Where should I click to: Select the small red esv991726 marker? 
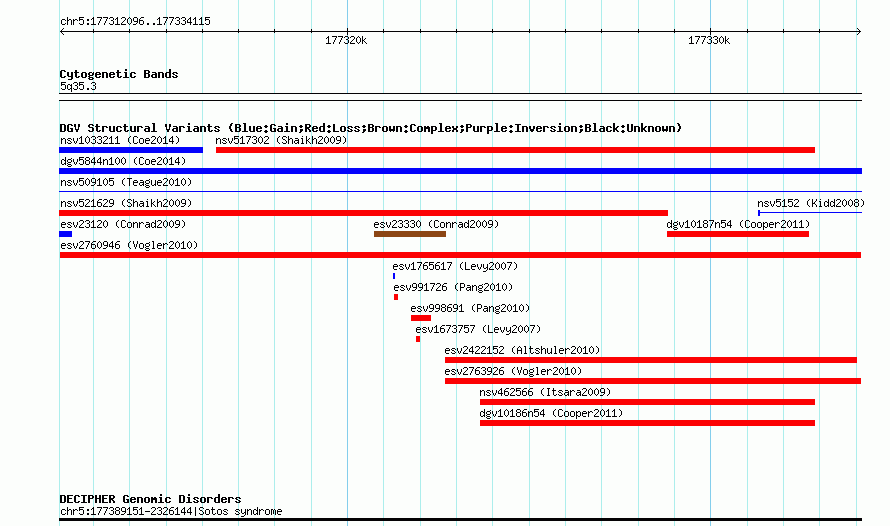(x=396, y=297)
